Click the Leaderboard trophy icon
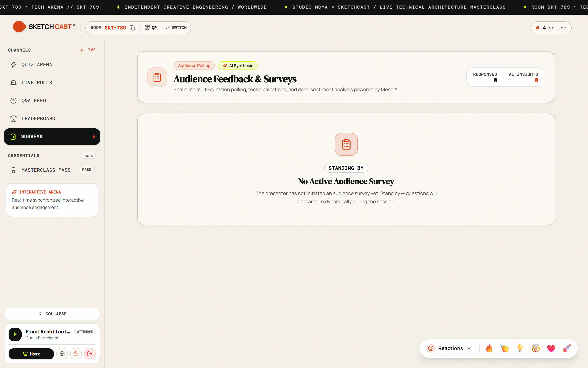The image size is (588, 368). 13,119
